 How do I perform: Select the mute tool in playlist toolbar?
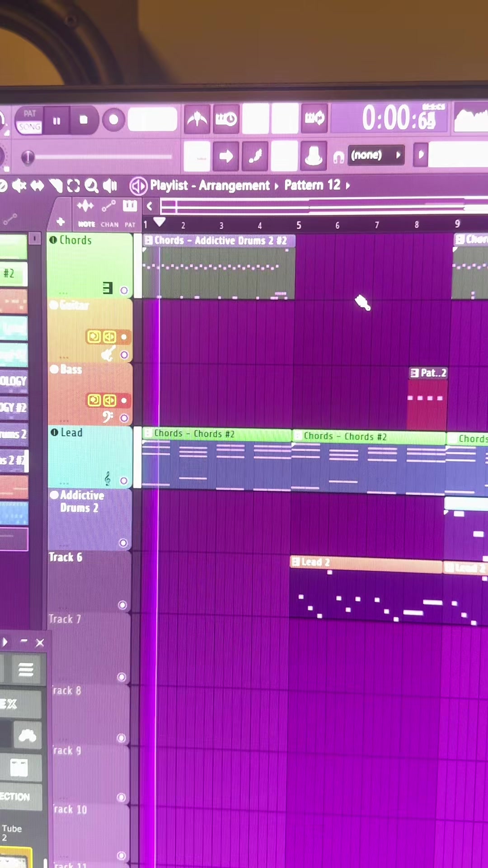tap(19, 185)
